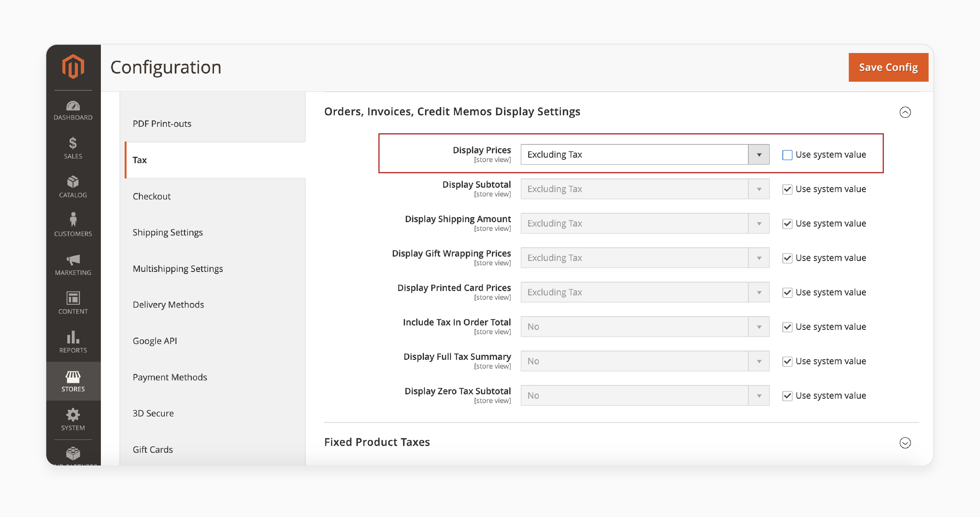Click the Fixed Product Taxes heading

(377, 442)
